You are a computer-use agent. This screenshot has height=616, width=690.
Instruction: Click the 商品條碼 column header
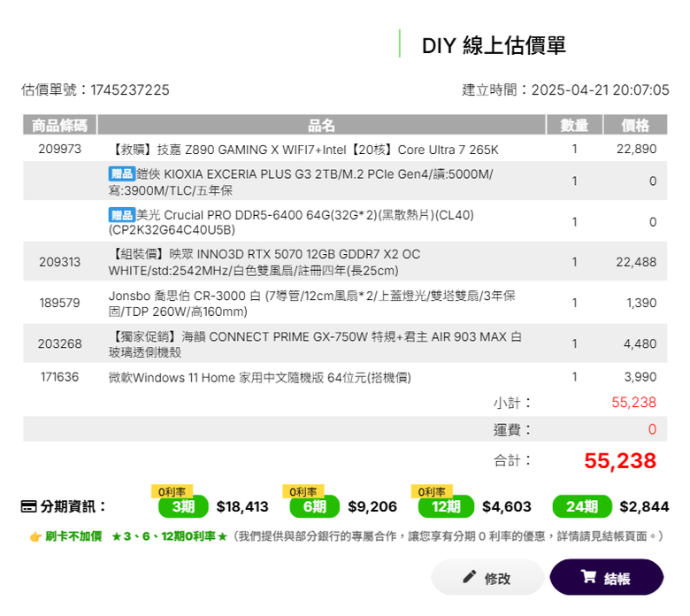(60, 125)
